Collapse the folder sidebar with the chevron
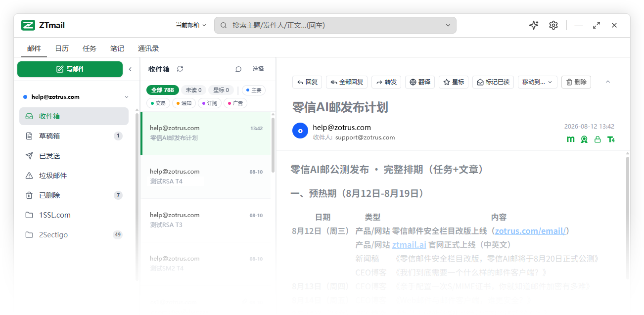 click(x=131, y=69)
